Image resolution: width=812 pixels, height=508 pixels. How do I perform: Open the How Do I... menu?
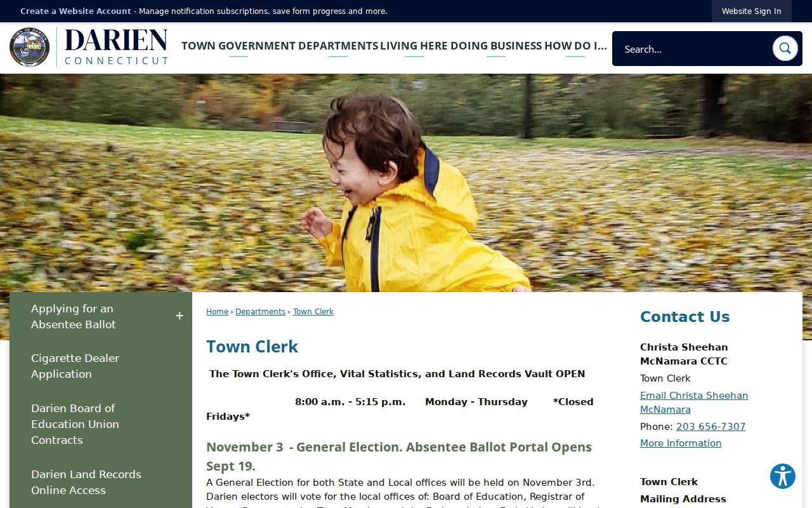[575, 46]
